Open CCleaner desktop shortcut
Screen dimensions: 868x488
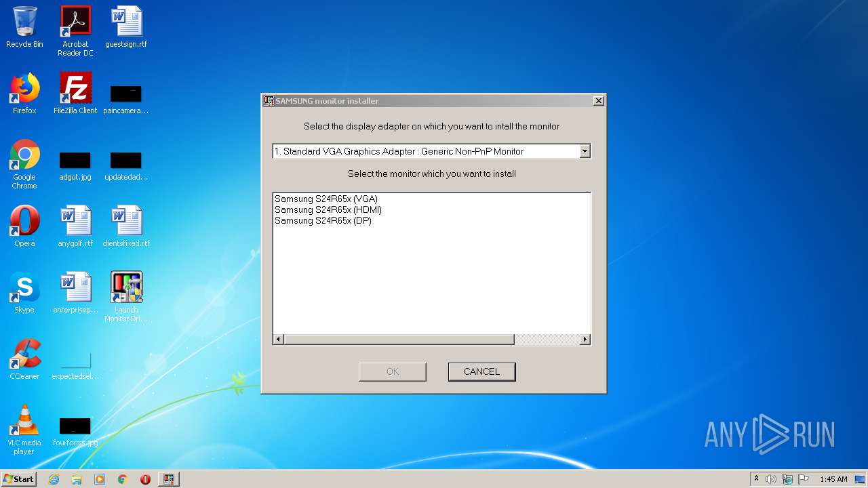(x=24, y=359)
